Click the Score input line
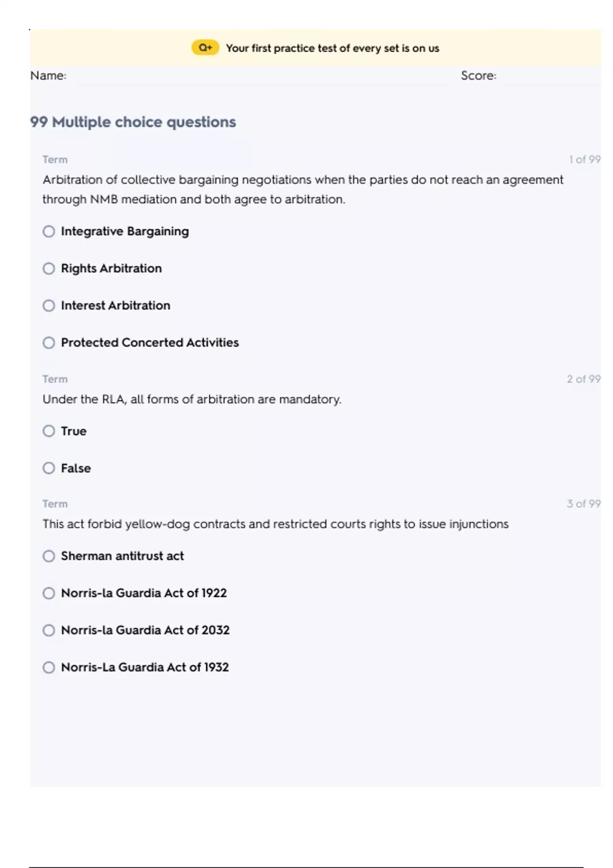Viewport: 613px width, 868px height. tap(552, 77)
